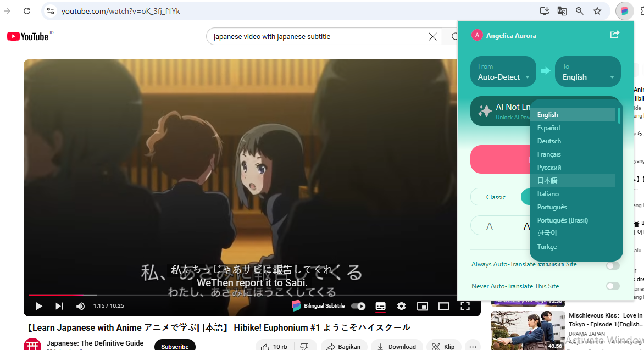Open the video player settings gear

point(401,306)
